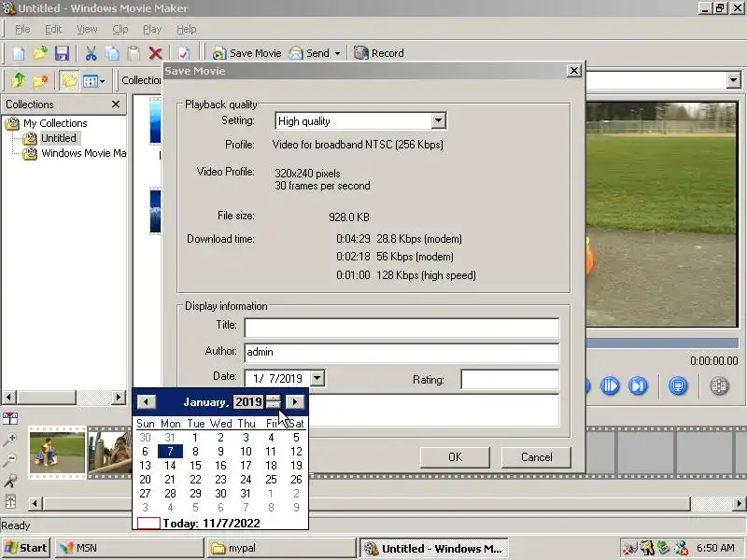Click the Paste clipboard icon

coord(134,53)
